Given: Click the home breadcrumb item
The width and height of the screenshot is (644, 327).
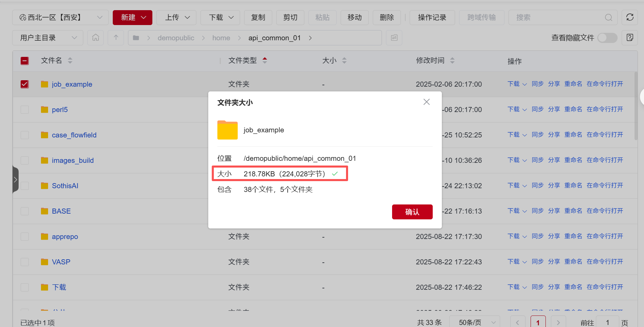Looking at the screenshot, I should [221, 38].
